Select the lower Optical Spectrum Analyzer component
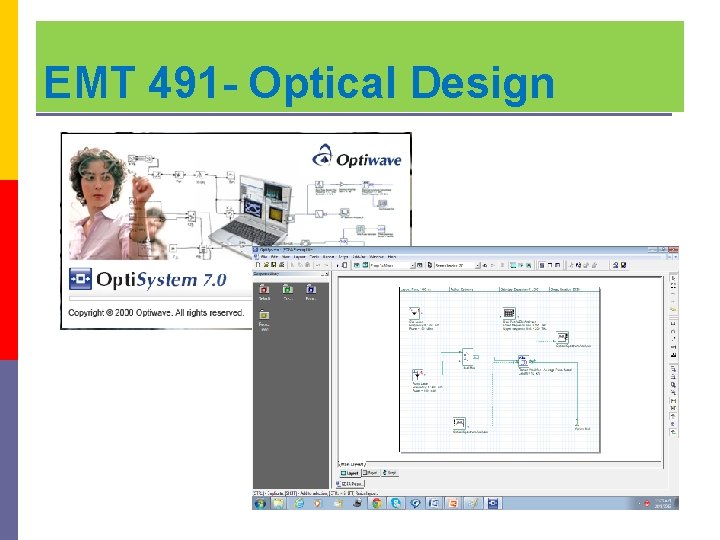 click(459, 423)
